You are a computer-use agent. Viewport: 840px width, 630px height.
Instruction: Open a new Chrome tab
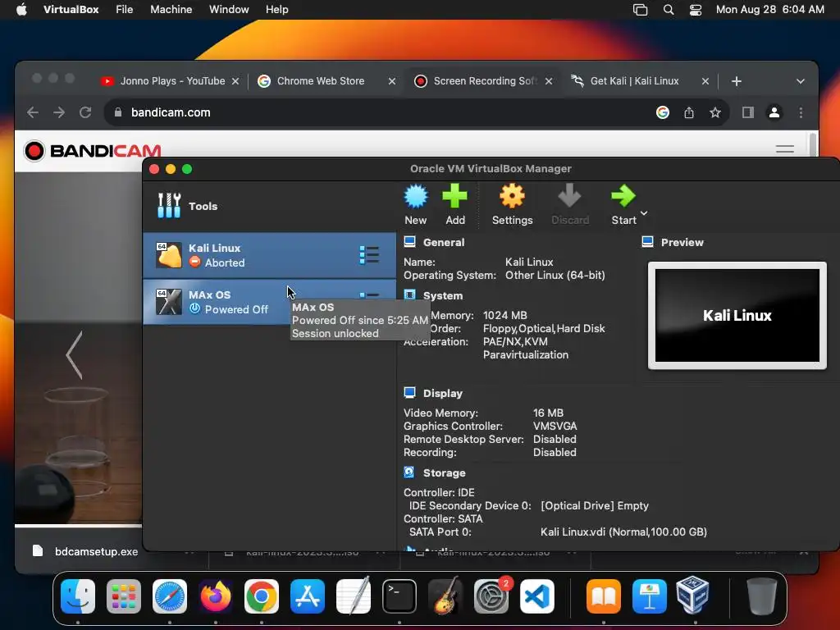pyautogui.click(x=736, y=81)
